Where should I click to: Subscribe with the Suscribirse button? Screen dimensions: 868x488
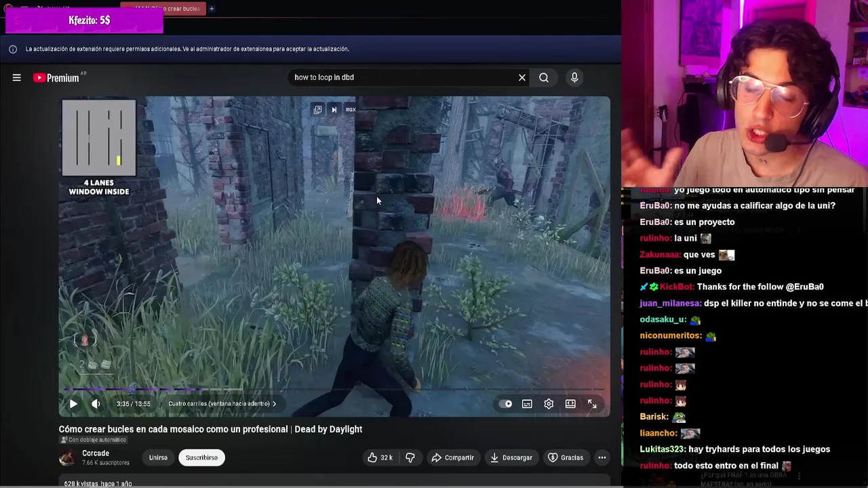201,457
